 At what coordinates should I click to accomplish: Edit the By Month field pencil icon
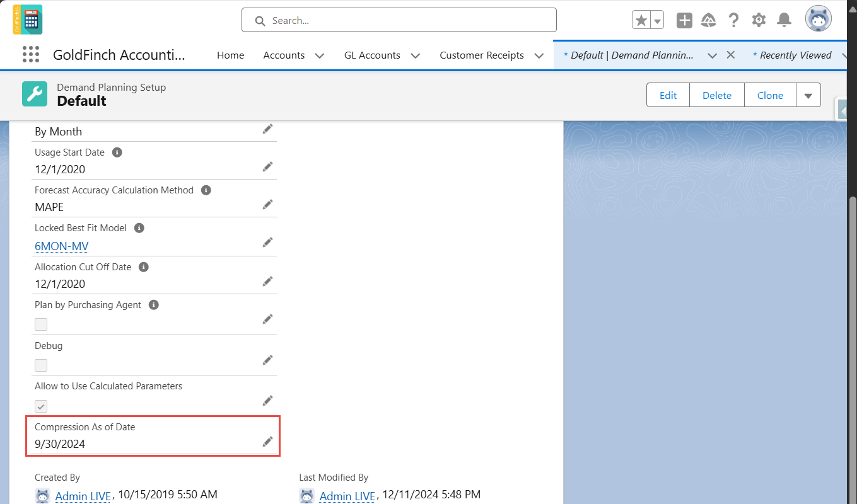click(x=268, y=129)
